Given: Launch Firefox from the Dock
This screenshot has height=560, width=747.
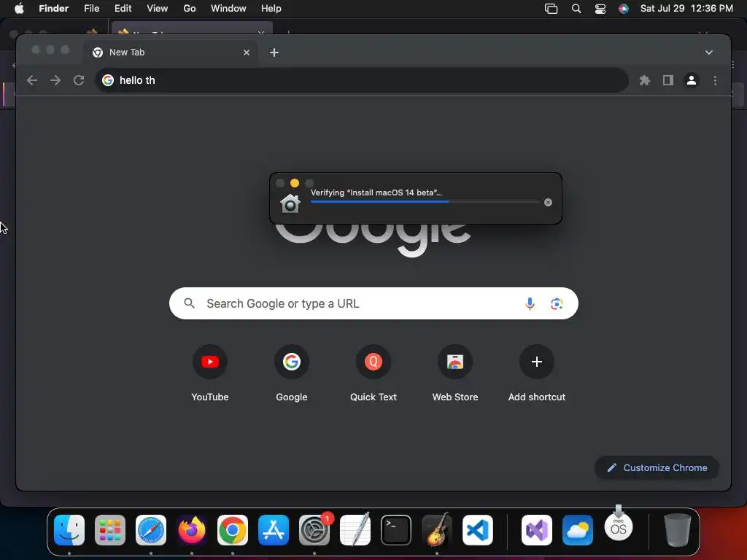Looking at the screenshot, I should pos(192,529).
